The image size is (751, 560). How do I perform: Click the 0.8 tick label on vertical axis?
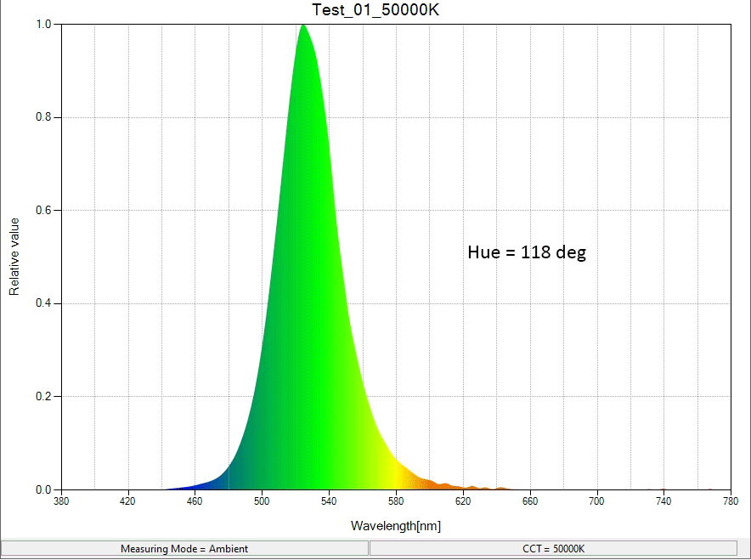[x=43, y=117]
